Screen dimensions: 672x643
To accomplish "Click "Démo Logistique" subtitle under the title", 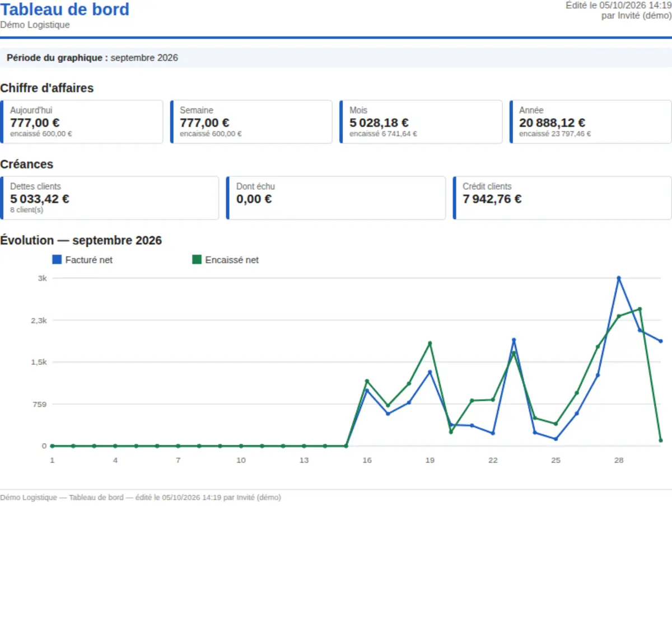I will [x=35, y=25].
